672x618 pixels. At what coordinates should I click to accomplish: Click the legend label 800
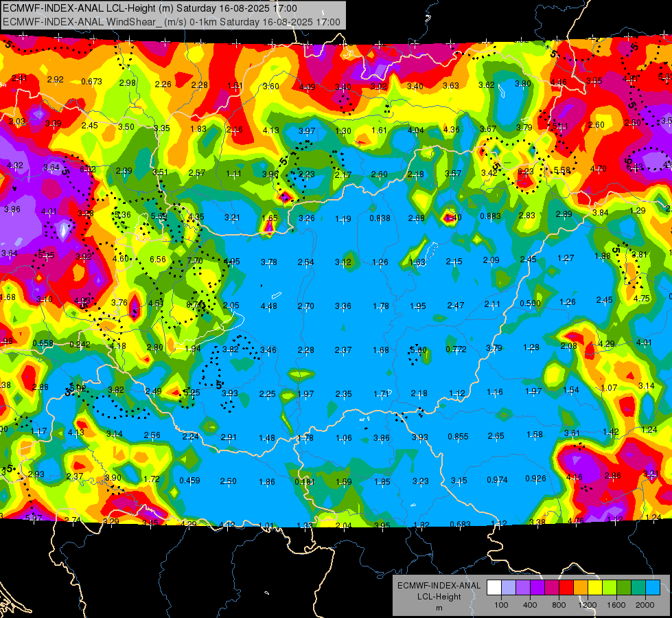coord(559,605)
